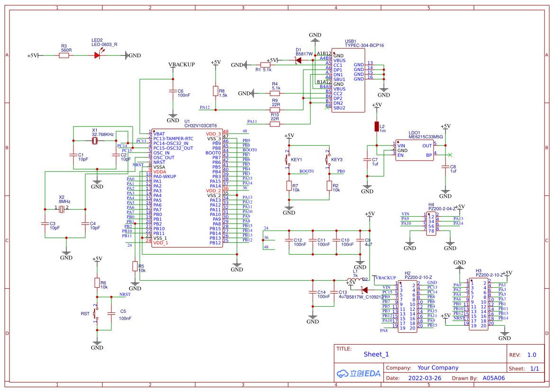Click the H2 PZ200-2-10-Z header
The image size is (554, 392).
point(408,307)
